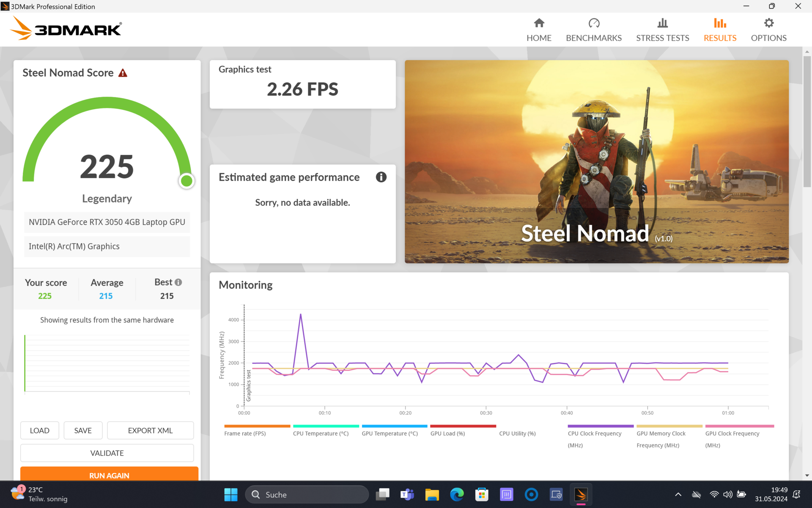812x508 pixels.
Task: Click the Steel Nomad score warning icon
Action: [x=123, y=73]
